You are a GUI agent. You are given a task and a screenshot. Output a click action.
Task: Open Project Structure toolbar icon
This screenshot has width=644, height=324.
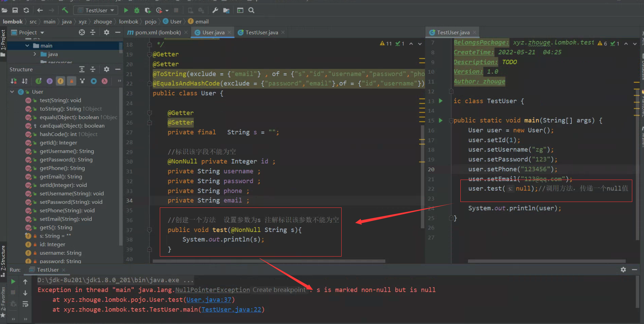click(226, 10)
